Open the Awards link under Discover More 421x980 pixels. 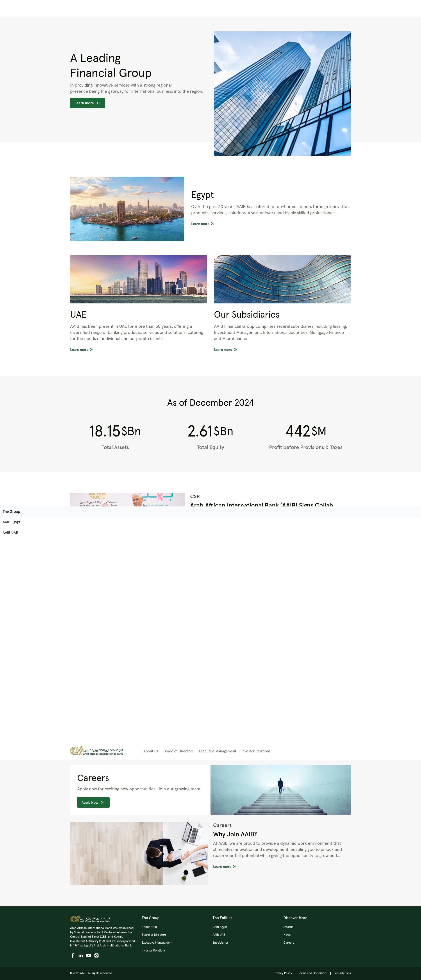point(288,927)
